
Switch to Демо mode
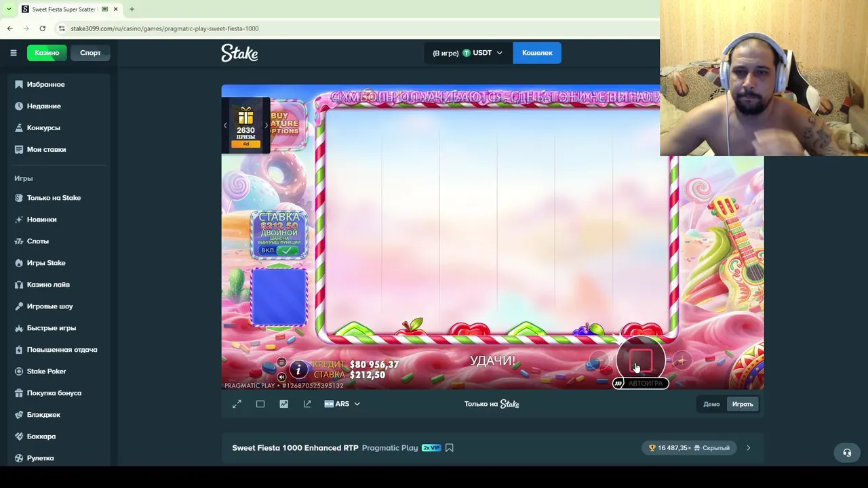click(x=711, y=404)
